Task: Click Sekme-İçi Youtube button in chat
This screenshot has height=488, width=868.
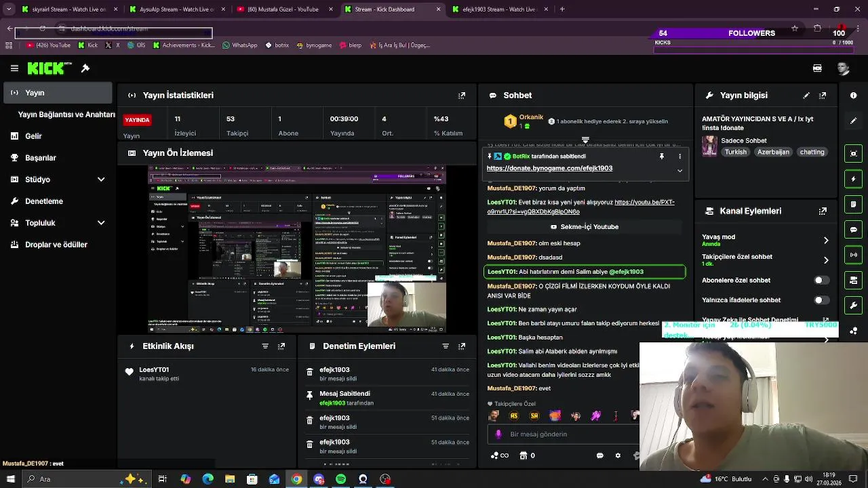Action: [585, 227]
